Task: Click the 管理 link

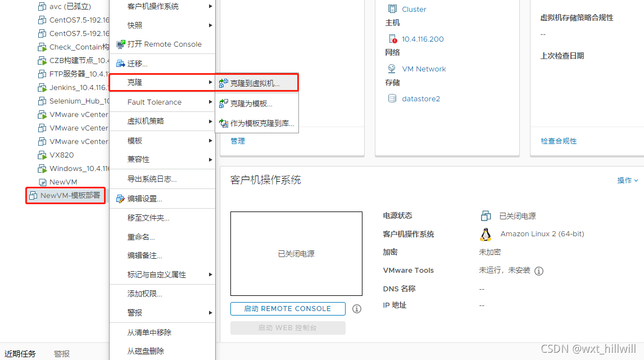Action: [237, 141]
